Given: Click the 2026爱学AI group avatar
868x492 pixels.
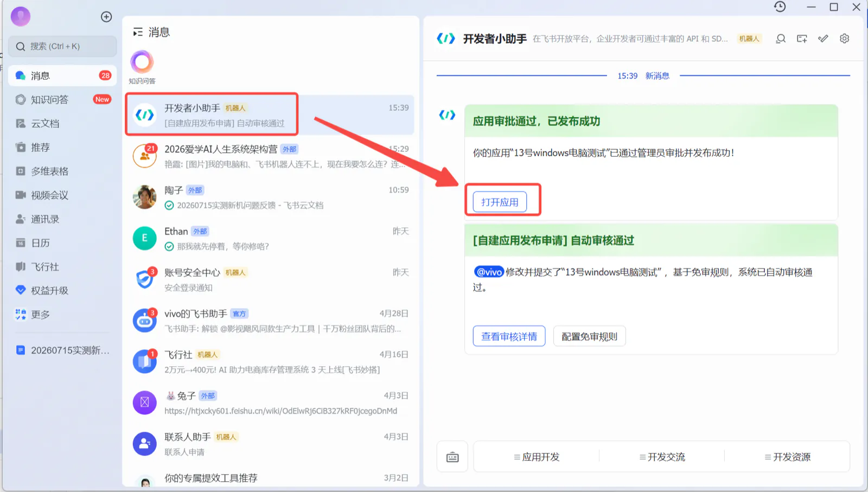Looking at the screenshot, I should point(145,156).
